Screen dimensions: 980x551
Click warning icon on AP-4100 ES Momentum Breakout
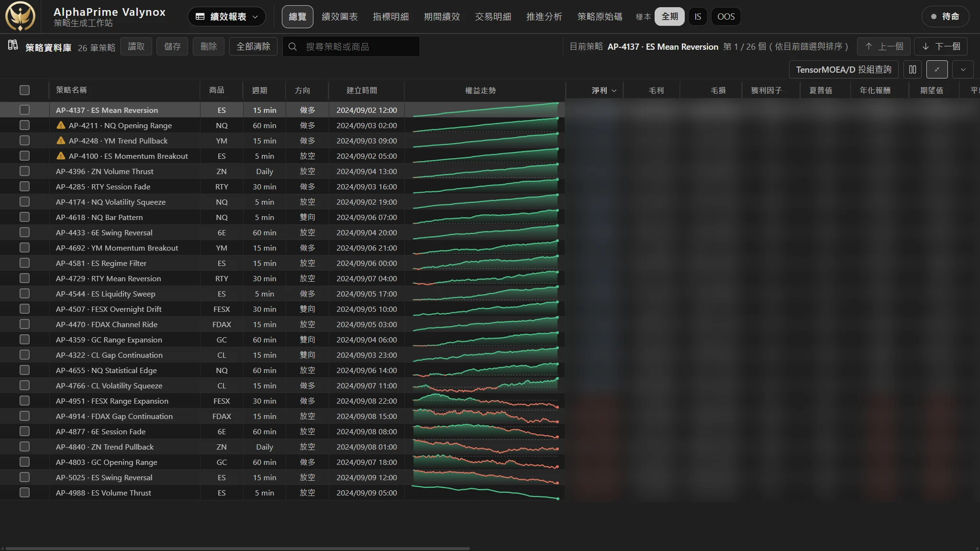pos(61,156)
